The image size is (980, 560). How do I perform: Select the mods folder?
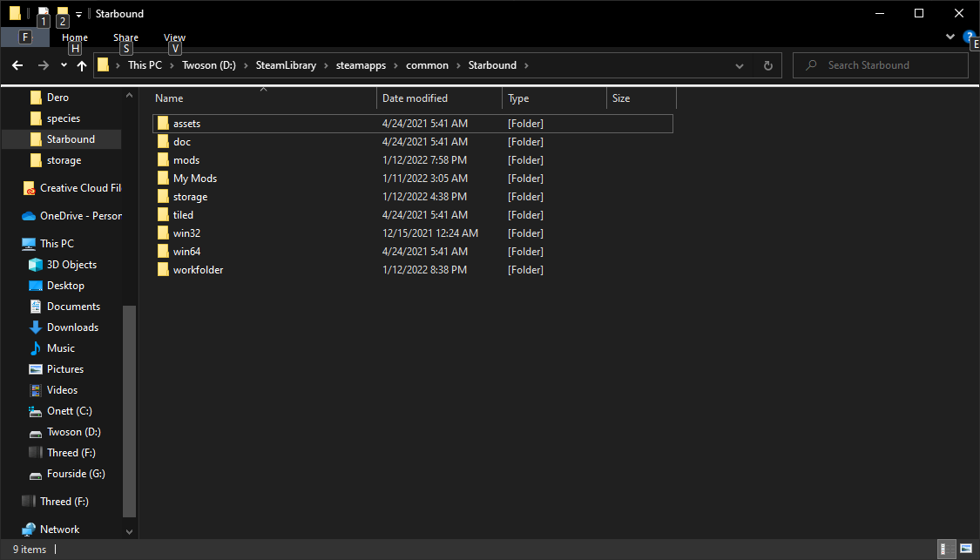click(x=186, y=160)
